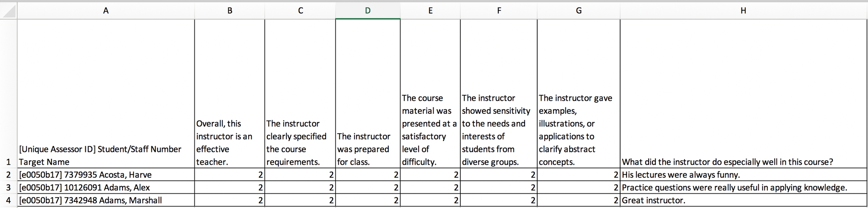The width and height of the screenshot is (868, 208).
Task: Select the "Overall, this instructor is effective" cell
Action: coord(230,143)
